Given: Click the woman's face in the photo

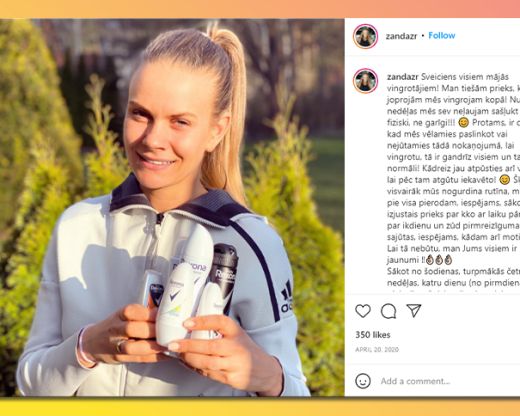Looking at the screenshot, I should pos(170,130).
